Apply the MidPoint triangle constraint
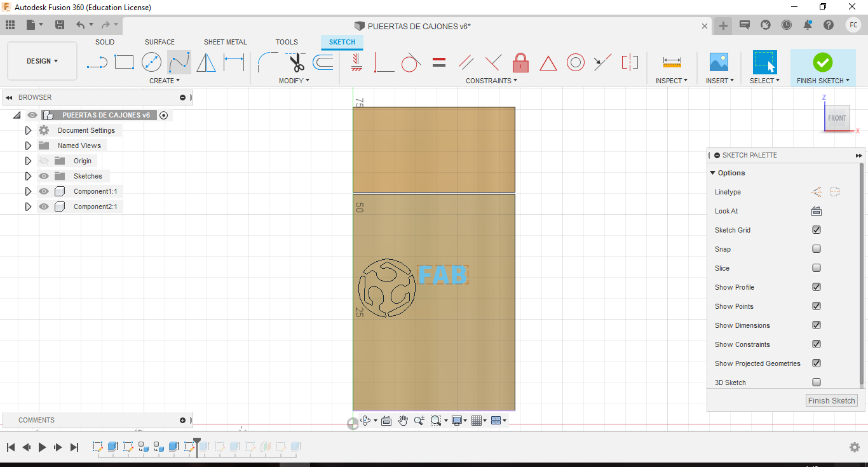 tap(548, 63)
